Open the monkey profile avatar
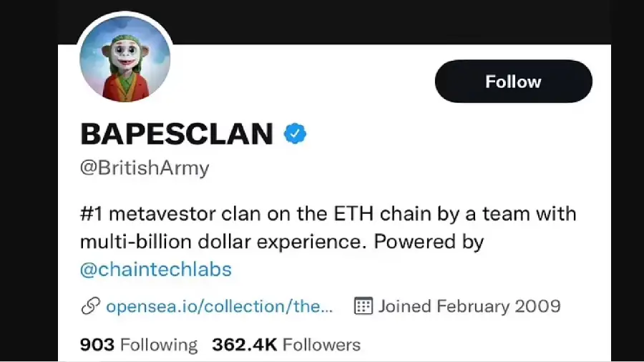The height and width of the screenshot is (362, 644). 126,59
